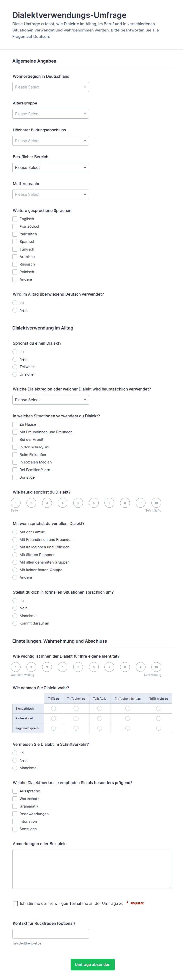Check the Englisch language checkbox
Viewport: 183px width, 980px height.
15,219
